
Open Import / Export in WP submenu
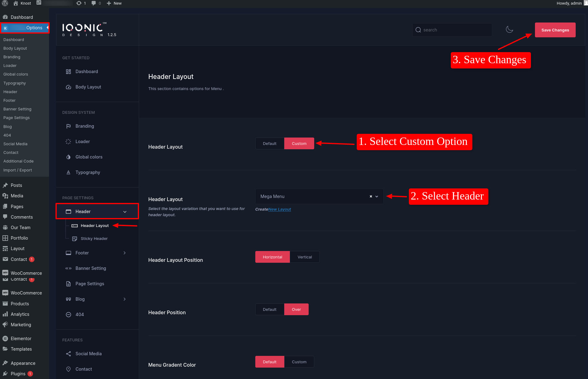(18, 170)
